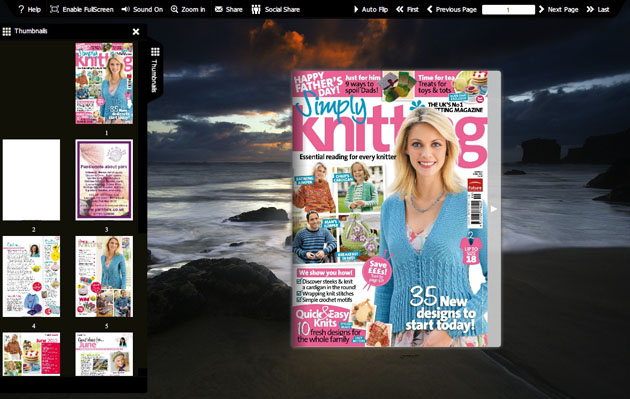Click the Simply Knitting magazine cover
The width and height of the screenshot is (630, 399).
[390, 209]
